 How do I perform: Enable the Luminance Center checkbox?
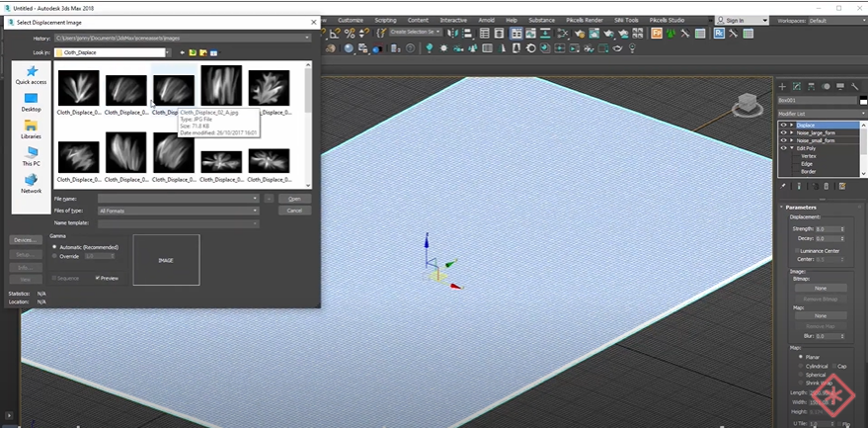pos(795,251)
